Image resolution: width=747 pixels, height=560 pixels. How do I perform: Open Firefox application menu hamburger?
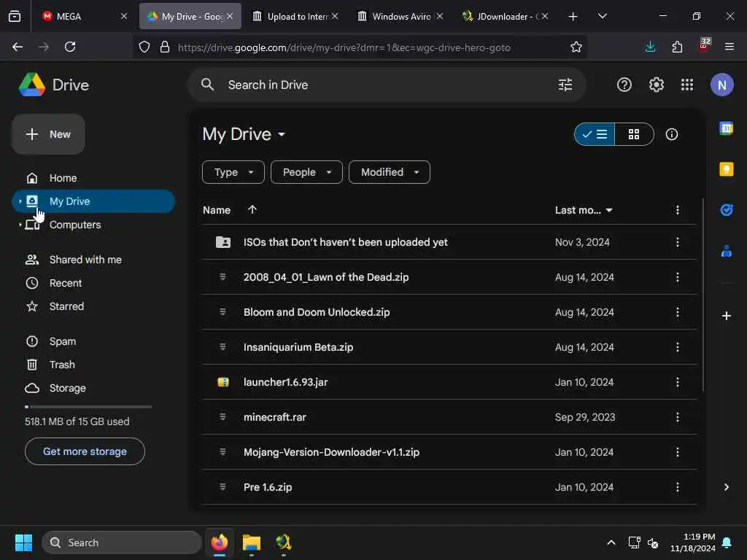tap(729, 47)
